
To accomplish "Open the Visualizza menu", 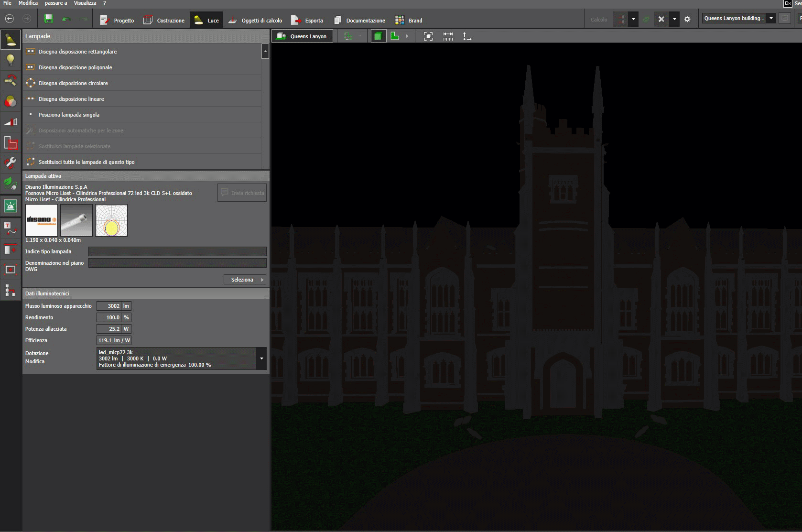I will click(x=85, y=3).
